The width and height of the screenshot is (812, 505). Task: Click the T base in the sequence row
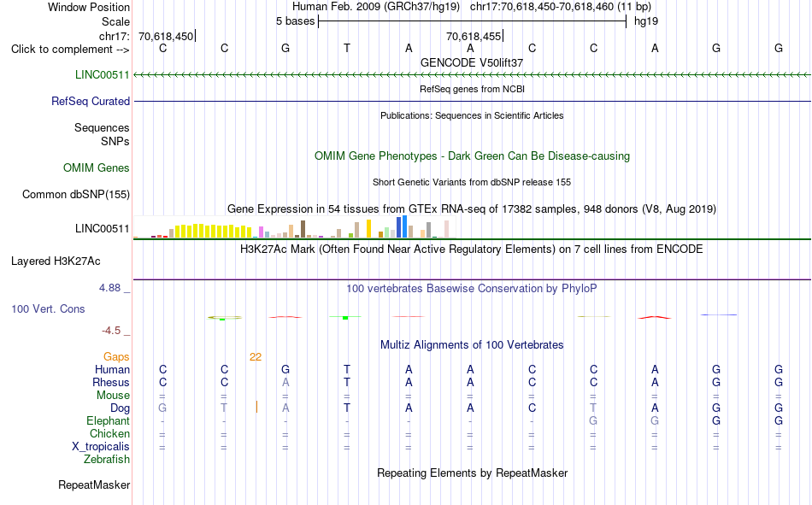[x=347, y=48]
